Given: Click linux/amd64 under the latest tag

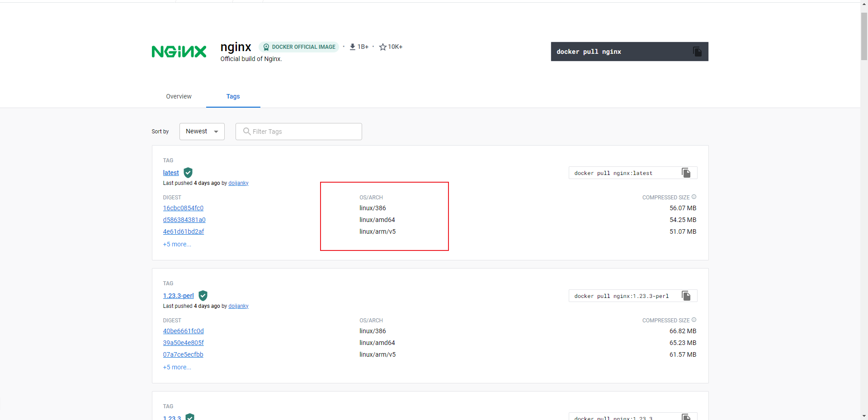Looking at the screenshot, I should 377,220.
